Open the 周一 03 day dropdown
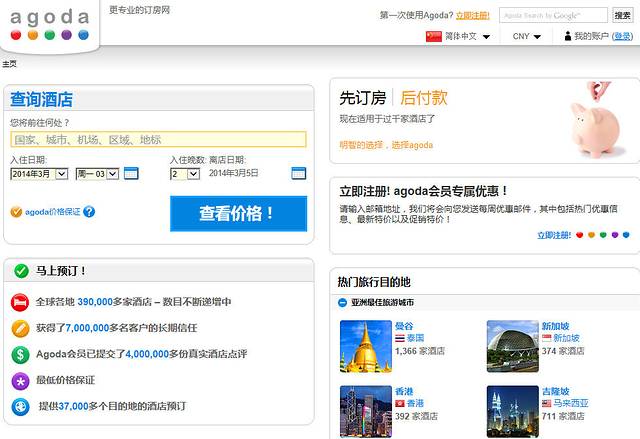 coord(97,174)
